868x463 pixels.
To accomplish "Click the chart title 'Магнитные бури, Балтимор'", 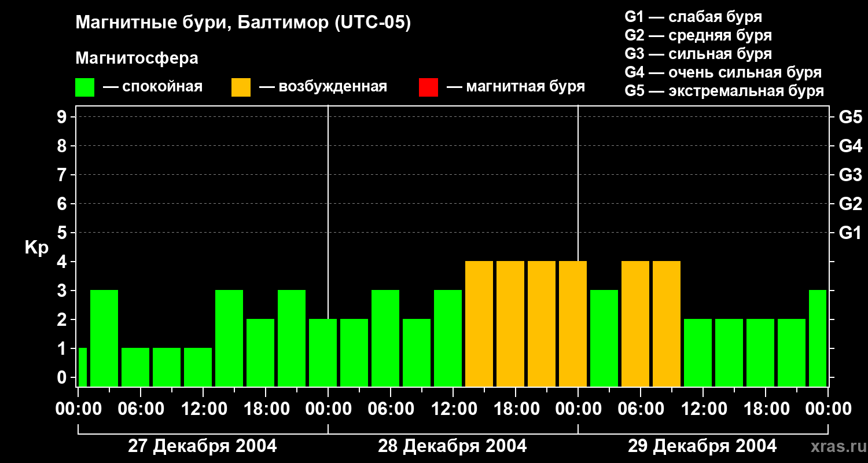I will click(243, 23).
